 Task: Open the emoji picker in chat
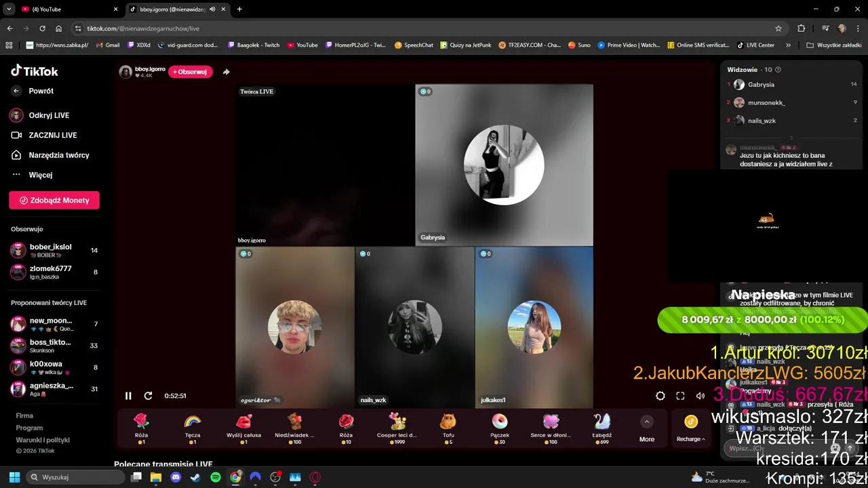[x=835, y=448]
